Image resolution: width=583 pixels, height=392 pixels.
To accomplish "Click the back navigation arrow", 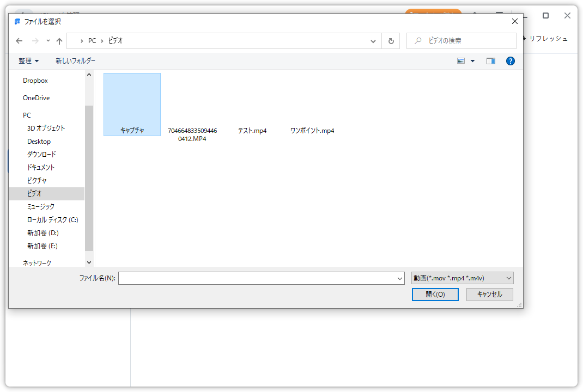I will point(19,41).
